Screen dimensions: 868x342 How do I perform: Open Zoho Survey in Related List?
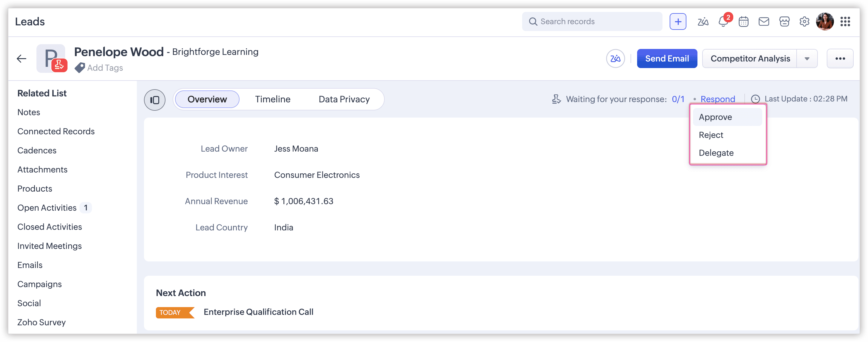(x=42, y=323)
